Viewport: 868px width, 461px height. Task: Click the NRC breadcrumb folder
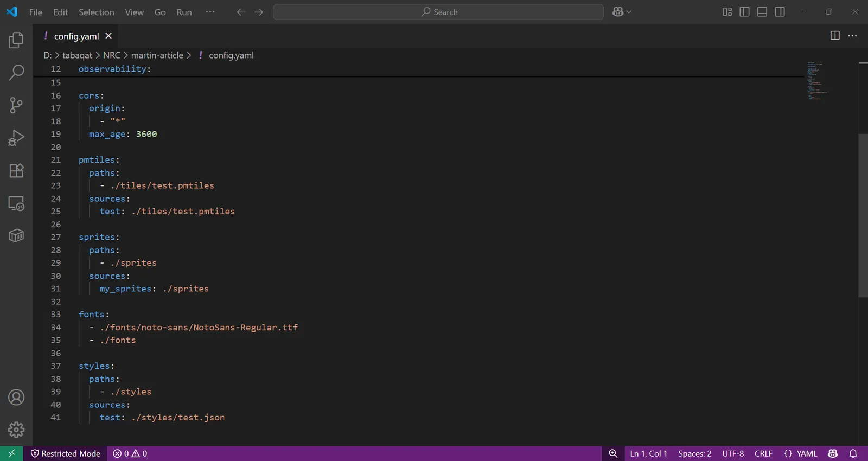112,55
